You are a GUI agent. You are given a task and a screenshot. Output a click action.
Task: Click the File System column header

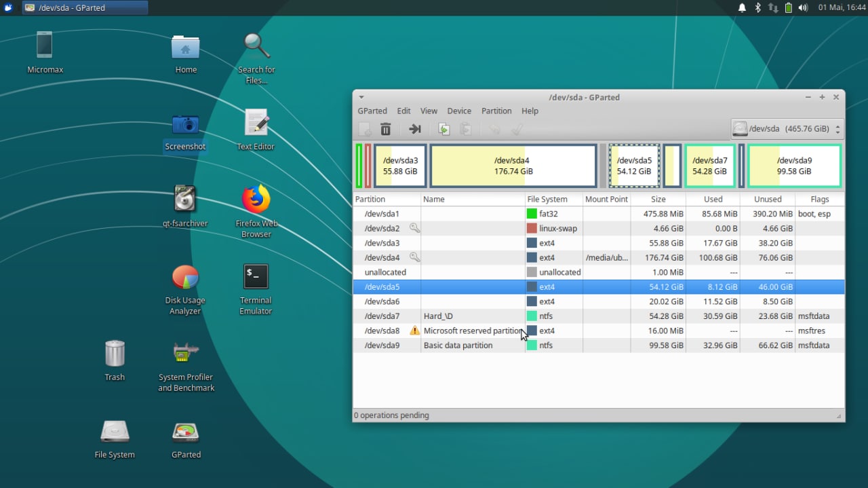click(x=554, y=199)
